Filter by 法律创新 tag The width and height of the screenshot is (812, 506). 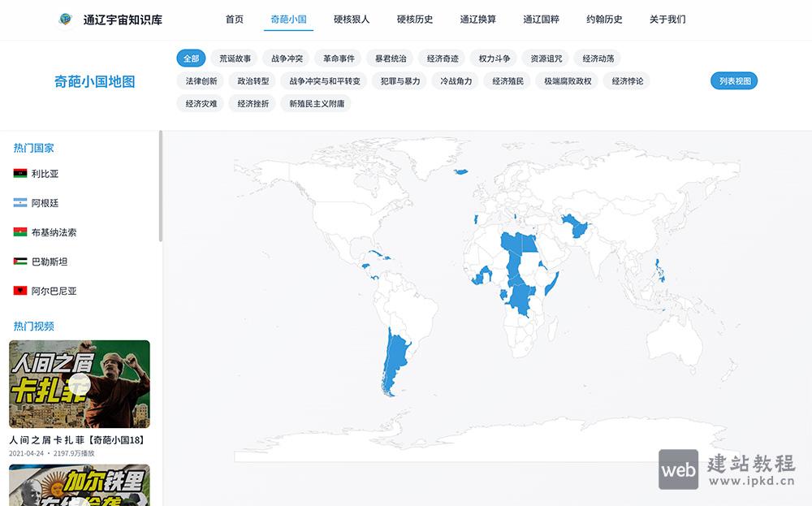pos(201,80)
